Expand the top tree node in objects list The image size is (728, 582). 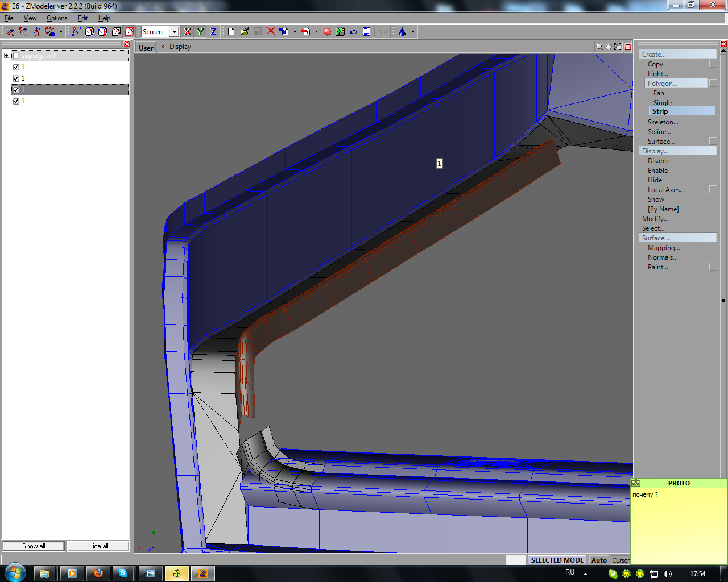[x=6, y=56]
